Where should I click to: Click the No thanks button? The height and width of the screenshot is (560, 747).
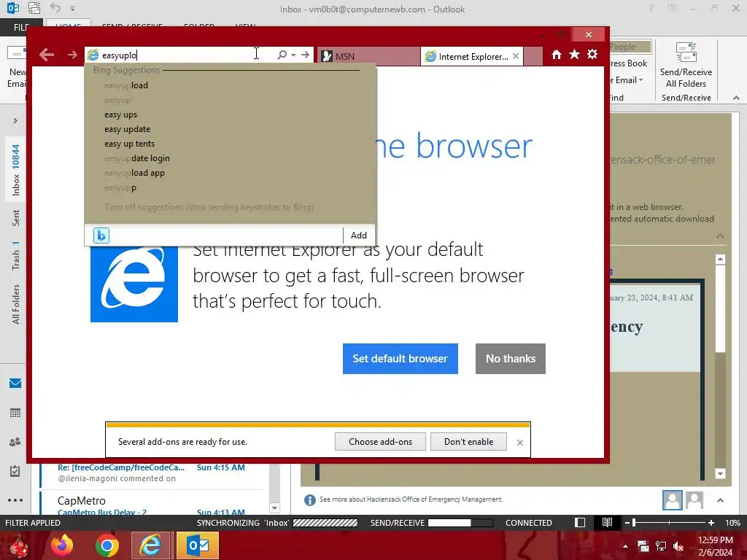[x=510, y=359]
